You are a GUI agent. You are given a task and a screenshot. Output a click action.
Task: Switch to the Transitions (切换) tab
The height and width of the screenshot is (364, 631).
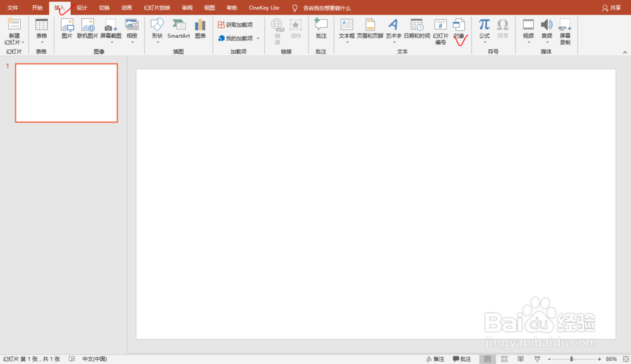point(104,8)
